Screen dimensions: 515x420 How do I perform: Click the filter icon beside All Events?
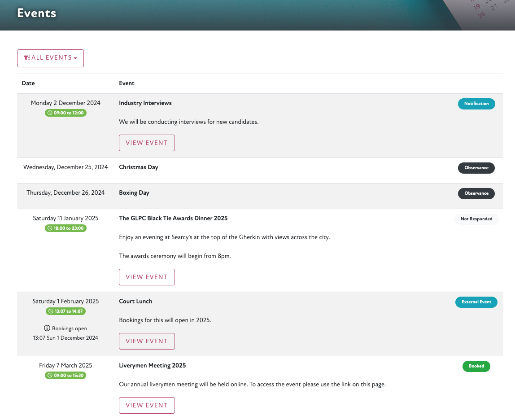coord(27,58)
